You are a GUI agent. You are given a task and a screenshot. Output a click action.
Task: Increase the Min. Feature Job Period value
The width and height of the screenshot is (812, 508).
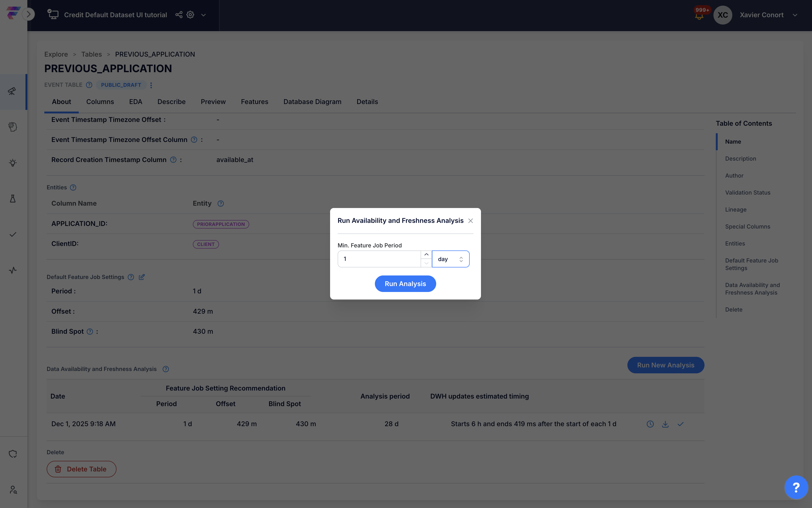[426, 255]
